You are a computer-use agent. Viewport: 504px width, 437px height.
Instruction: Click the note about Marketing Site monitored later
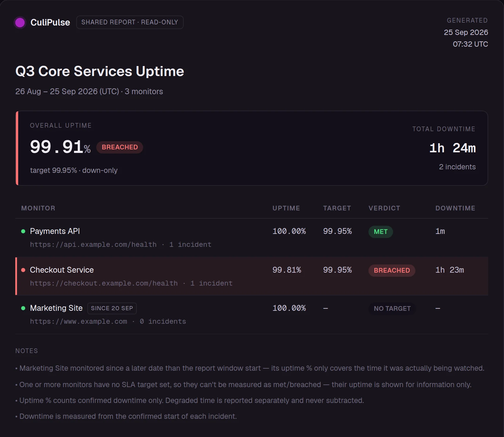250,368
